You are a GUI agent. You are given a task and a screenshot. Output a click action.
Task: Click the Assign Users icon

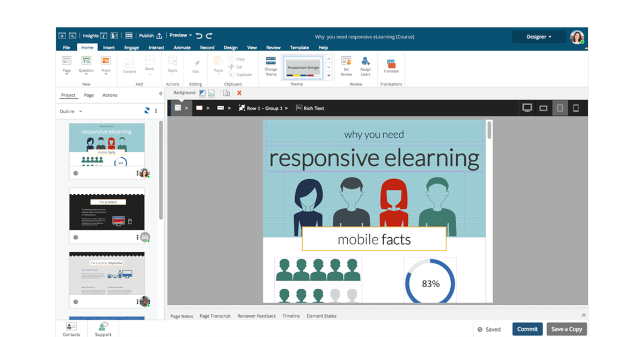click(365, 61)
